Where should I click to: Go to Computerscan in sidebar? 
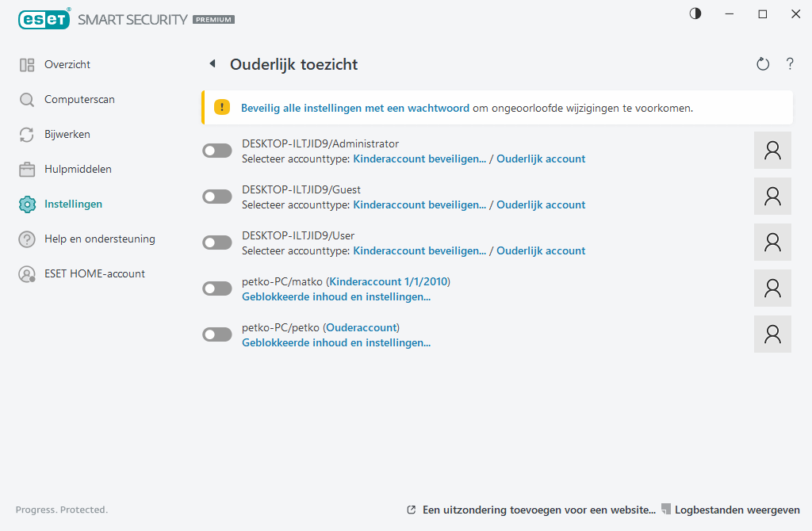[79, 100]
